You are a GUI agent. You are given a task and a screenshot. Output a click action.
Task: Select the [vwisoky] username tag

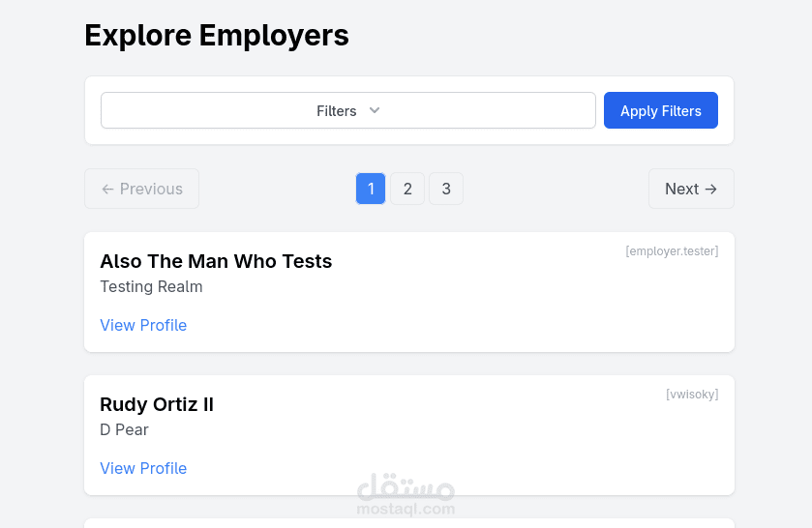692,395
